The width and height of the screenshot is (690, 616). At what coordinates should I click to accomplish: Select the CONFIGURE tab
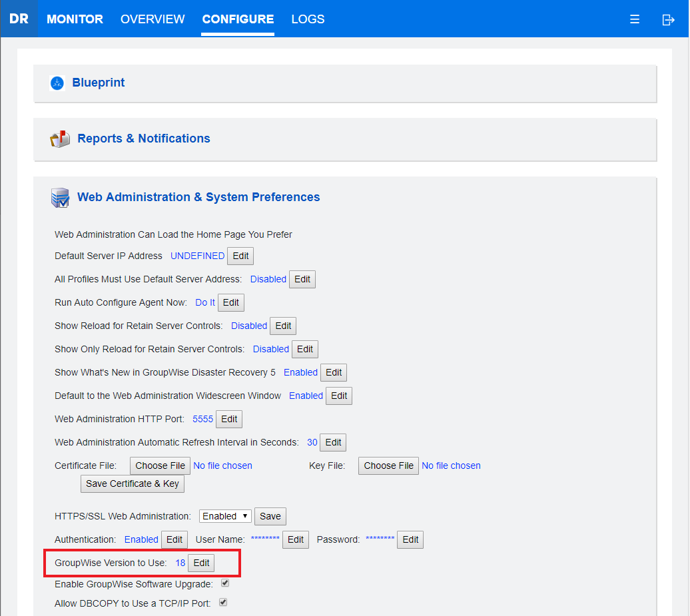point(238,19)
